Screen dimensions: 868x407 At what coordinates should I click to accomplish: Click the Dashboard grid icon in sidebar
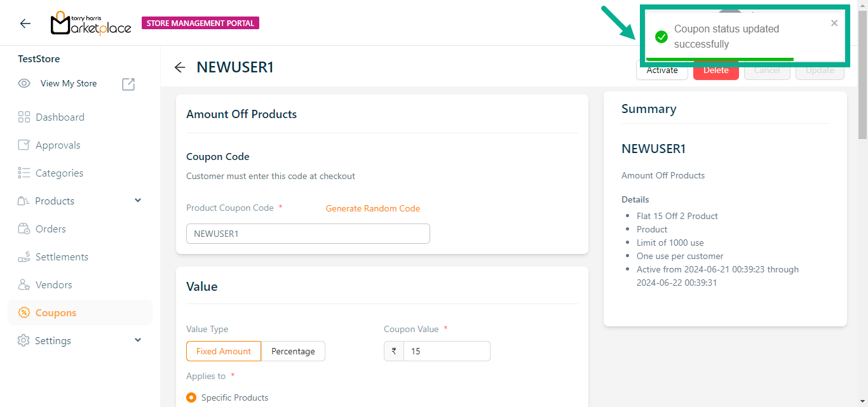coord(24,117)
